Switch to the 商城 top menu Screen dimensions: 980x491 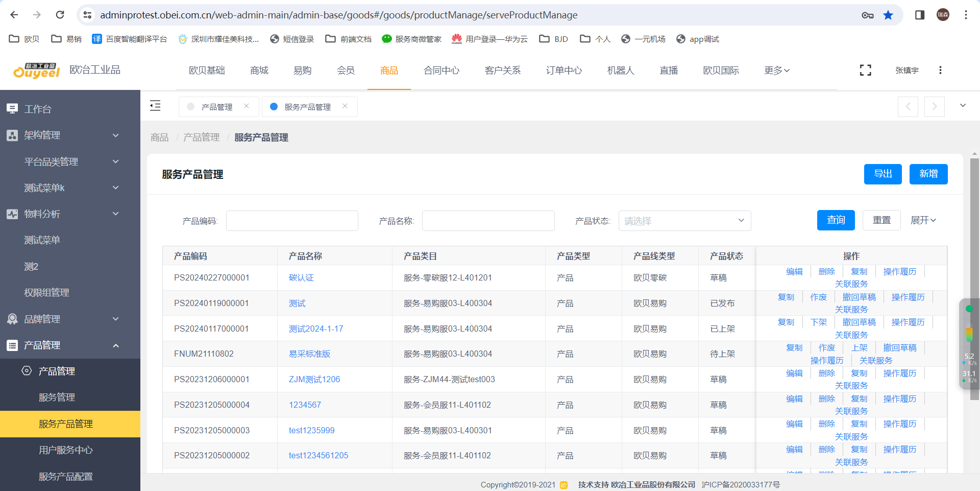(259, 71)
